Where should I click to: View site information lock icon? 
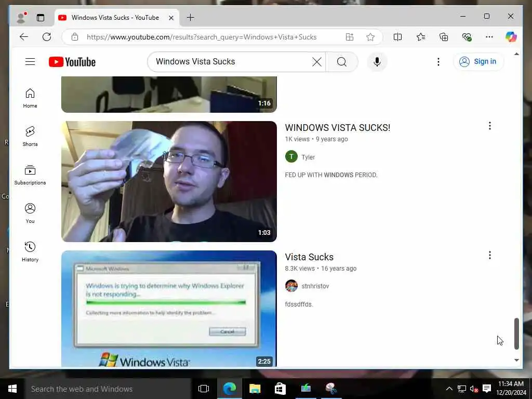point(75,37)
